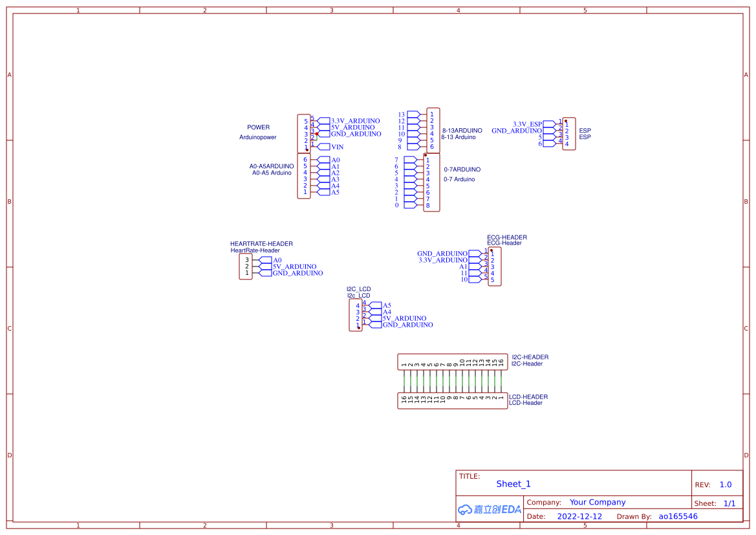This screenshot has width=756, height=535.
Task: Select the POWER Arduinopower connector symbol
Action: [x=304, y=134]
